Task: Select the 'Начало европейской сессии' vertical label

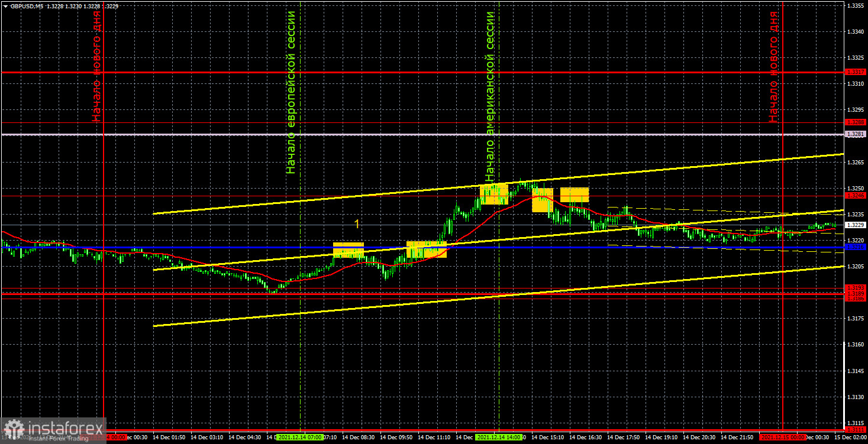Action: 291,92
